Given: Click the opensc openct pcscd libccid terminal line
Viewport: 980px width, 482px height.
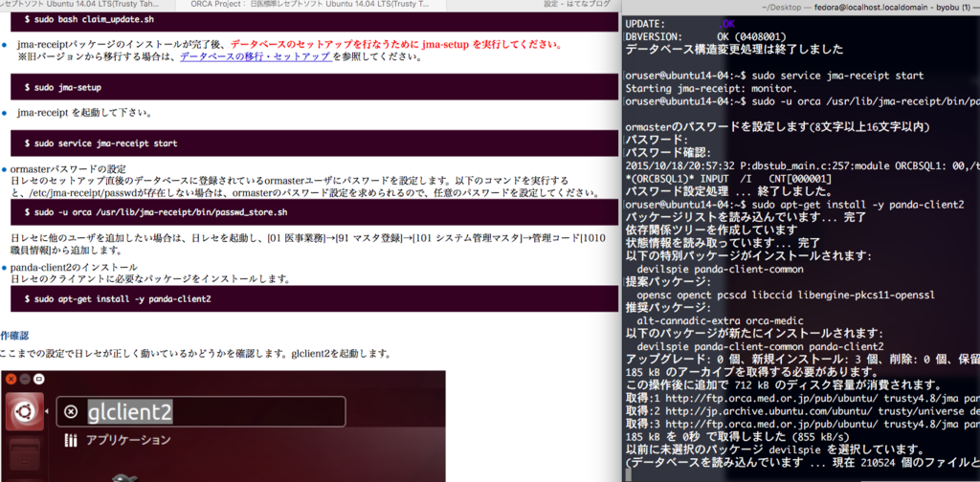Looking at the screenshot, I should pyautogui.click(x=786, y=294).
